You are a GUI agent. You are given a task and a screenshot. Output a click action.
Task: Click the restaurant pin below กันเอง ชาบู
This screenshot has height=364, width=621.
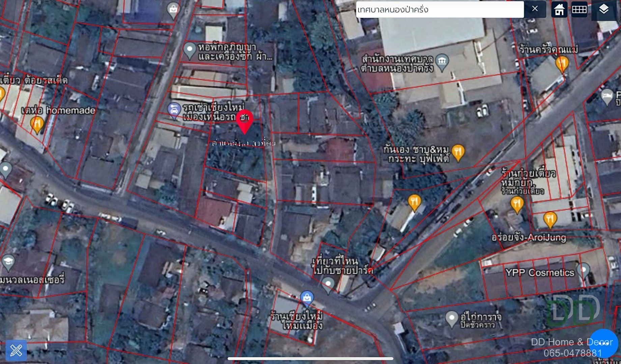(415, 202)
